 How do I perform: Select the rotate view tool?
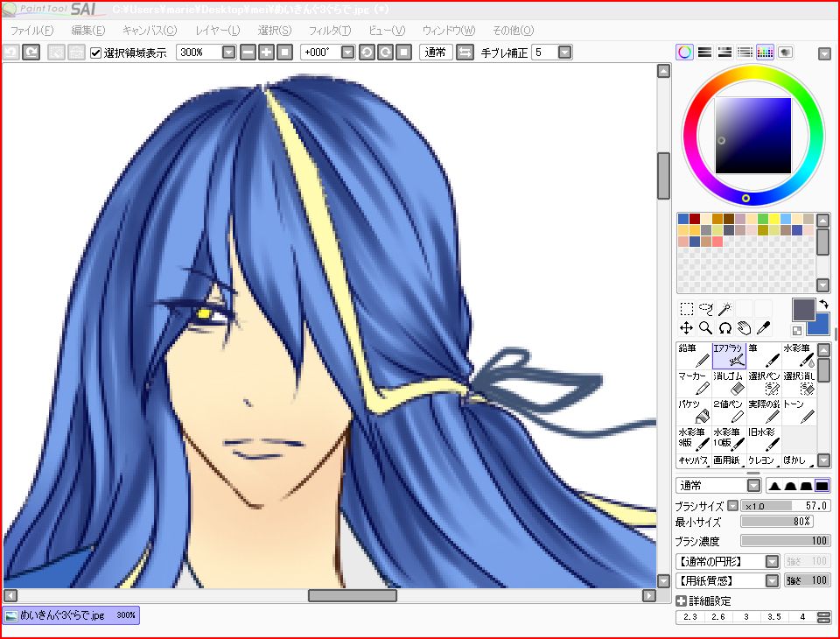724,328
